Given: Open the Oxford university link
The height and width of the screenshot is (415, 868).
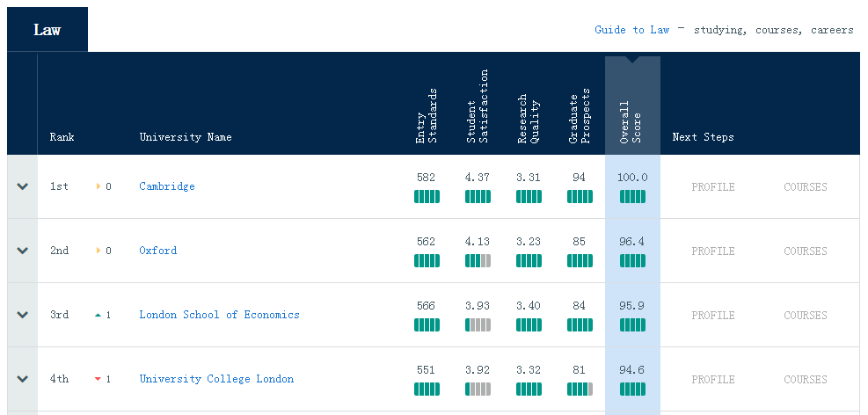Looking at the screenshot, I should pyautogui.click(x=158, y=251).
